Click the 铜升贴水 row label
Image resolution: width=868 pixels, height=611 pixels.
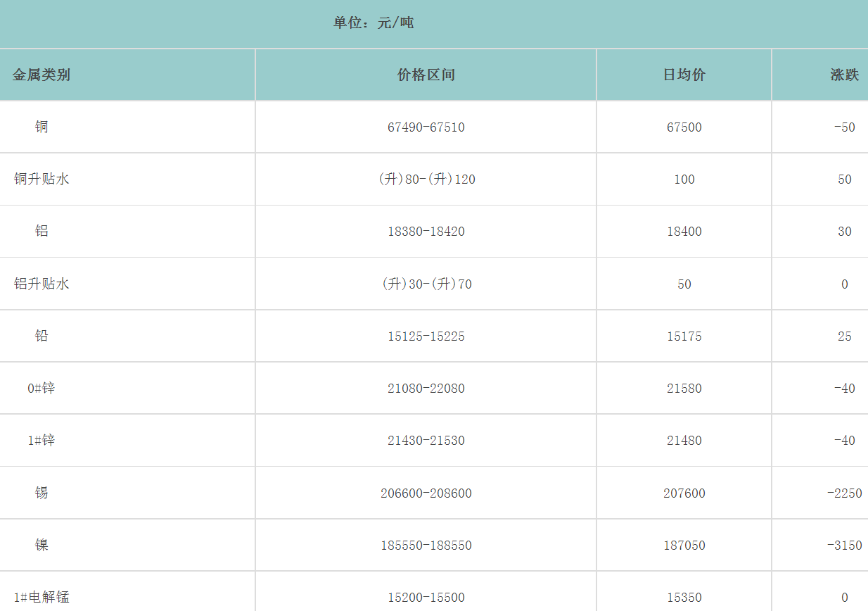point(42,179)
